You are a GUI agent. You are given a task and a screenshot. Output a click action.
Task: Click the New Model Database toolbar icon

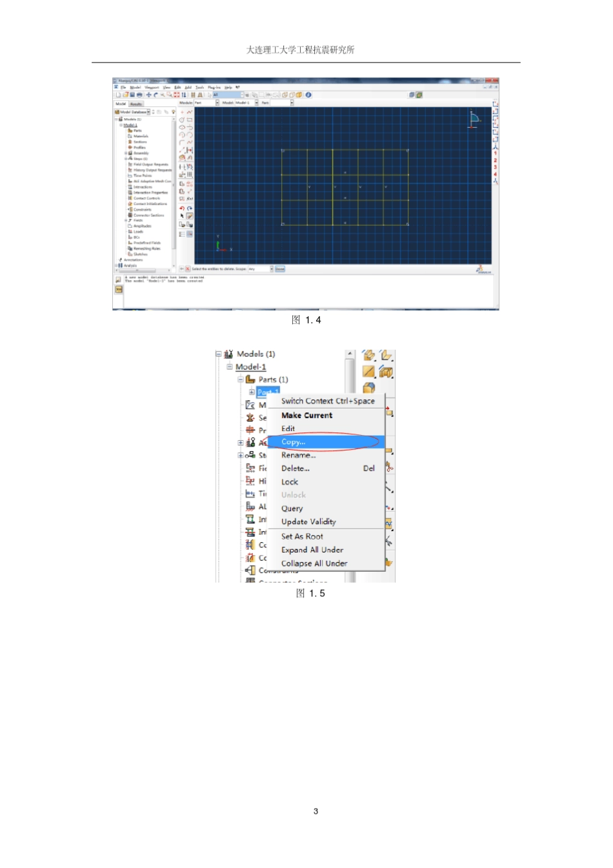(x=118, y=95)
